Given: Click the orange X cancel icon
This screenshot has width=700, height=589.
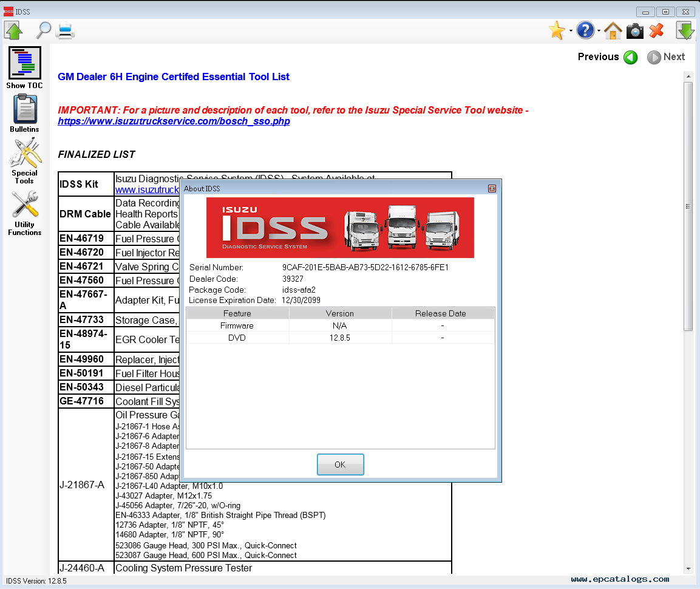Looking at the screenshot, I should tap(657, 31).
